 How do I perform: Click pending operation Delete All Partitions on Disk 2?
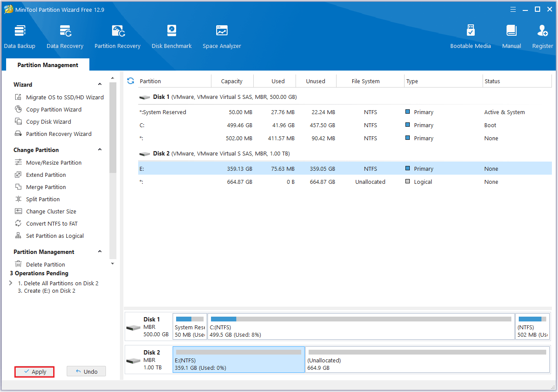tap(58, 283)
